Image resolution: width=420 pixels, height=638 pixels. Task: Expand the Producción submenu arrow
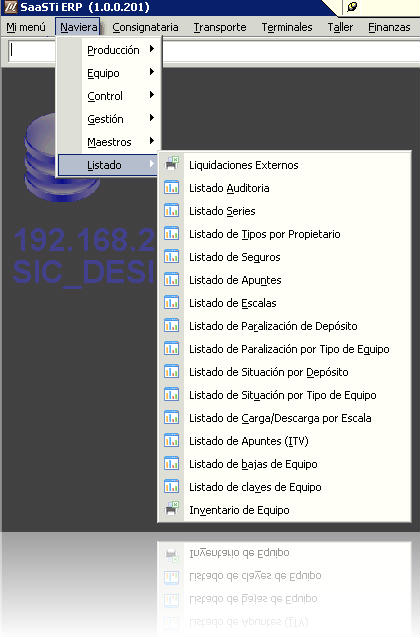point(152,49)
